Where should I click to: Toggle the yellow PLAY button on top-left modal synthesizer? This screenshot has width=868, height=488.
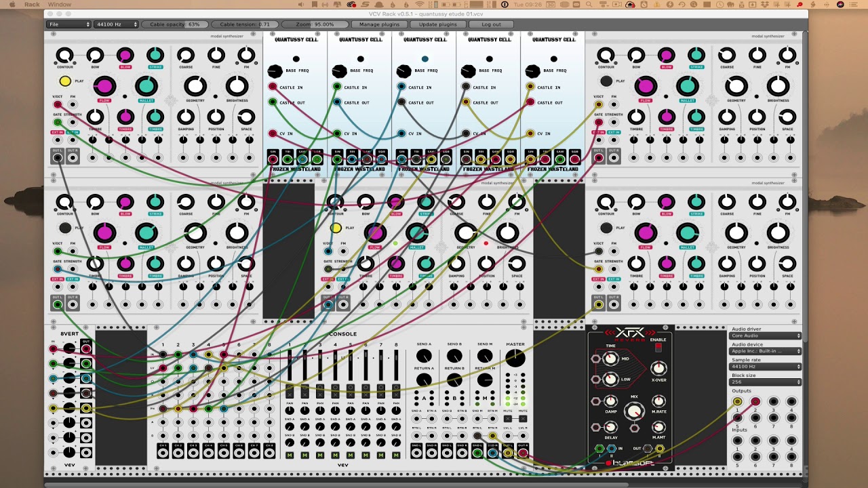tap(65, 81)
